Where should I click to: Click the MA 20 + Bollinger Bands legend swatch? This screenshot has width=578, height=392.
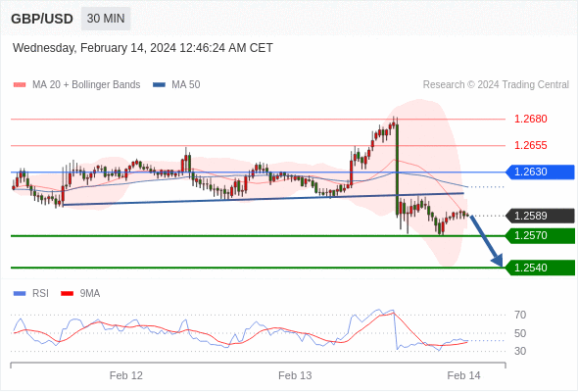tap(20, 85)
